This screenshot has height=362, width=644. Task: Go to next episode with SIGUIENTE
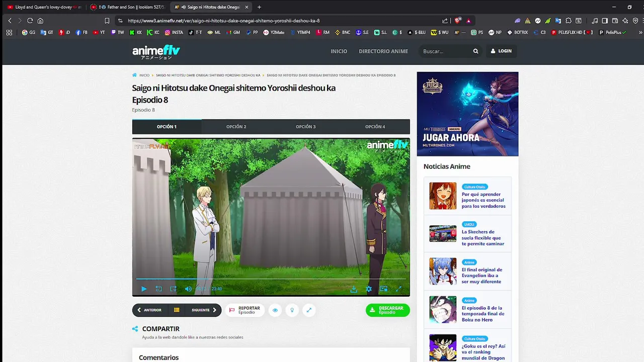[204, 310]
